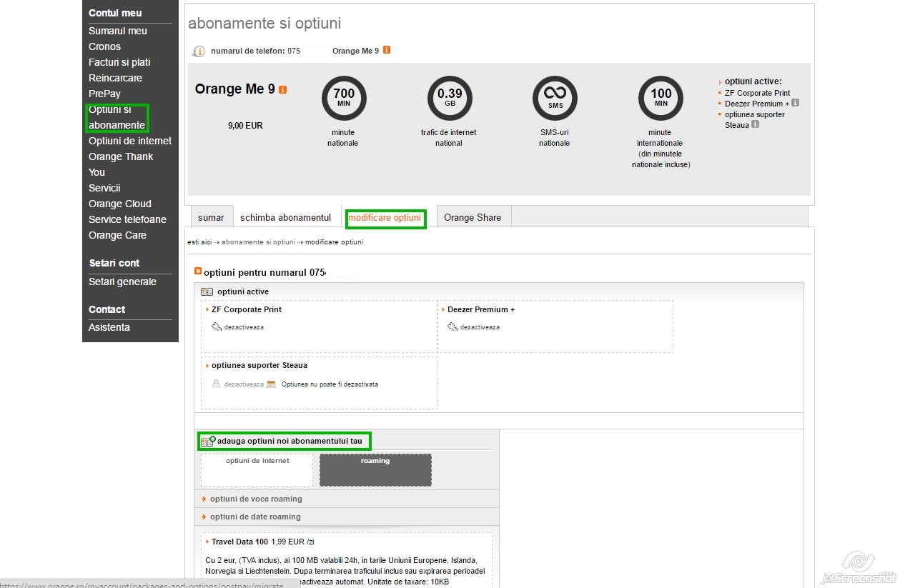Click the deactivate icon under ZF Corporate Print
The image size is (900, 588).
pos(217,327)
